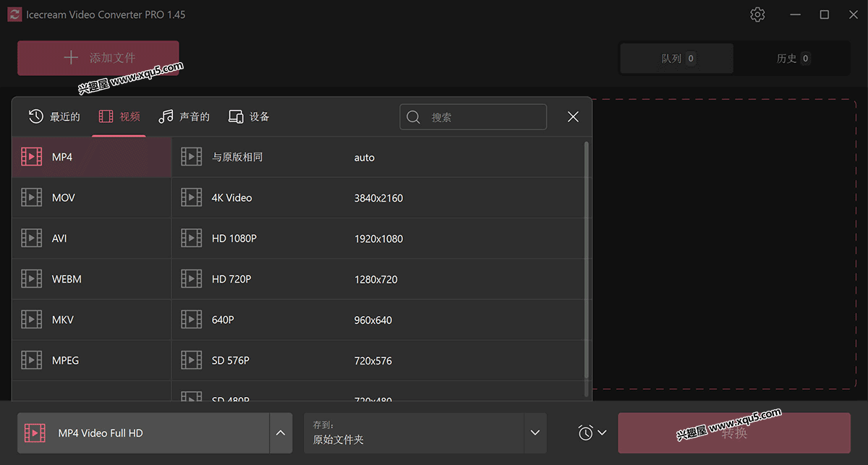Choose the 与原版相同 (same as source) preset

[377, 157]
